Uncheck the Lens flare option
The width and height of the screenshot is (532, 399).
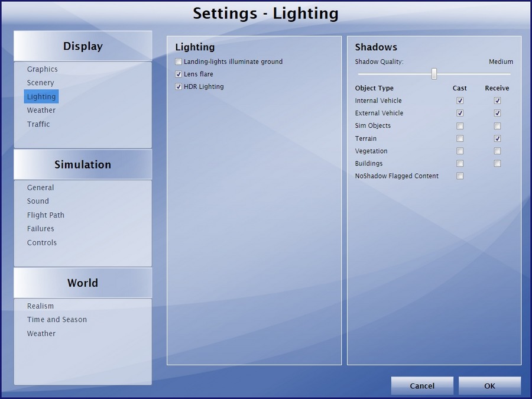coord(179,74)
